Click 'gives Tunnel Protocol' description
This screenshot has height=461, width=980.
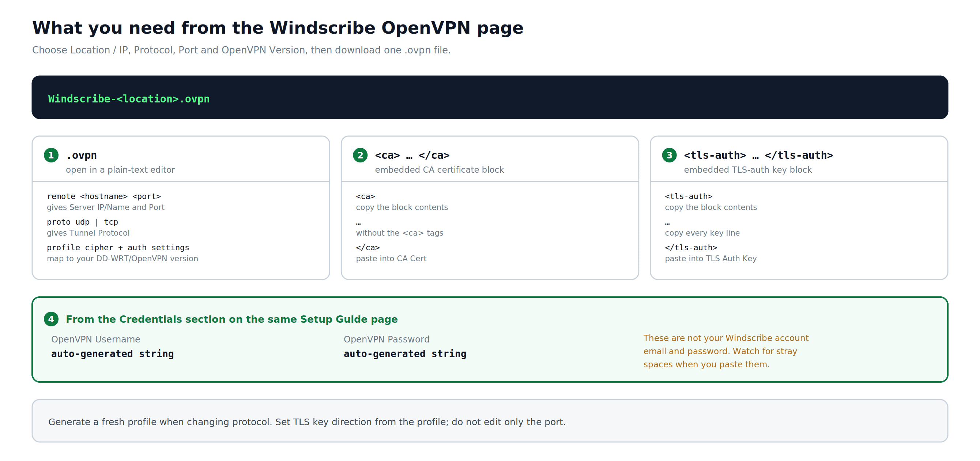coord(88,233)
